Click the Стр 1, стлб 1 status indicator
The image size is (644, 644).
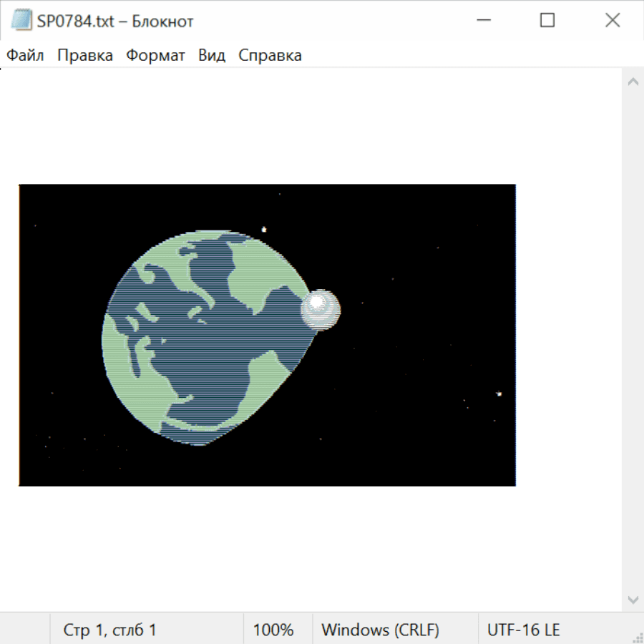(x=110, y=630)
